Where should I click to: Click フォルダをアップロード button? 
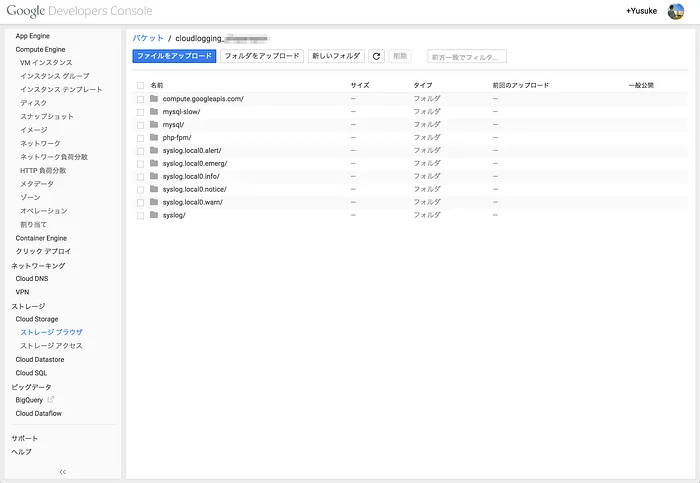(x=262, y=56)
